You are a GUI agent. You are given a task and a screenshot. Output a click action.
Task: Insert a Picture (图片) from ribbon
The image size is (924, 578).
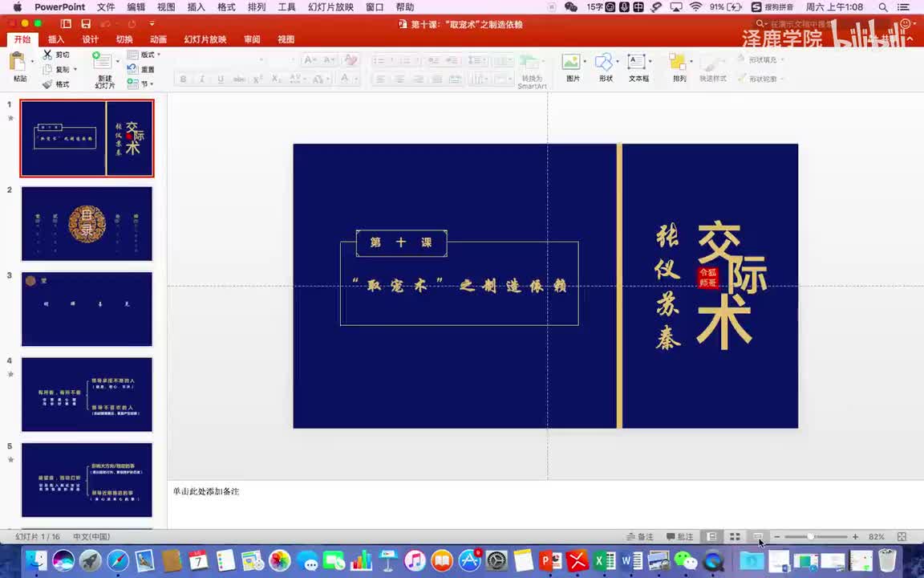point(570,62)
